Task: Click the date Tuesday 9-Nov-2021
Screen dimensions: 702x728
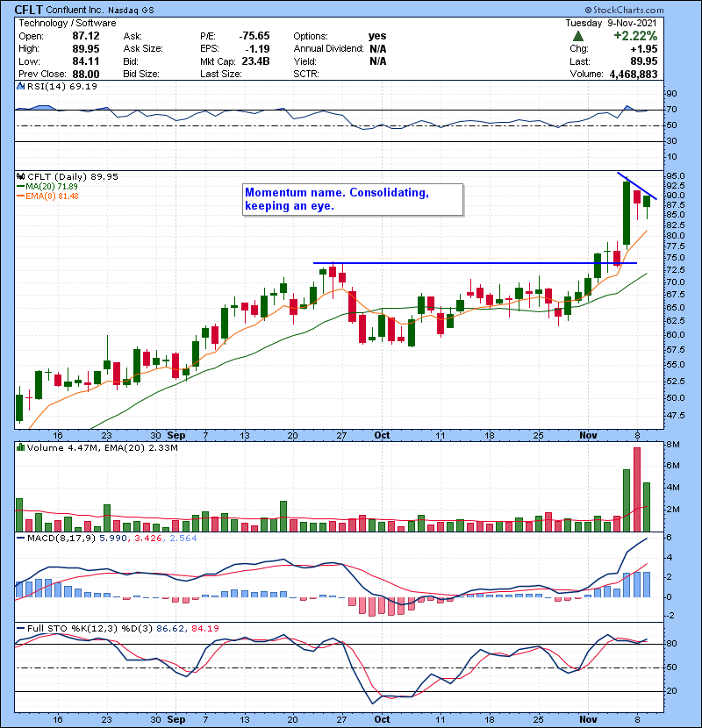Action: [611, 23]
